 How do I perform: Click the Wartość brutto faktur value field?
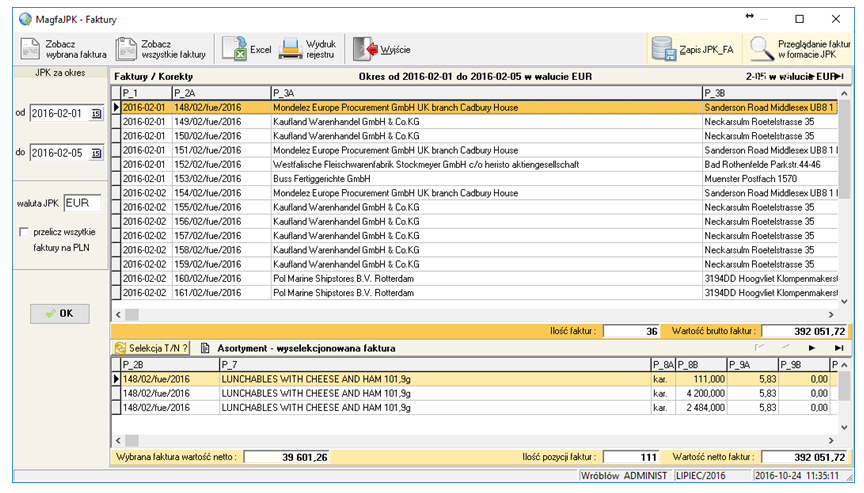click(x=805, y=331)
